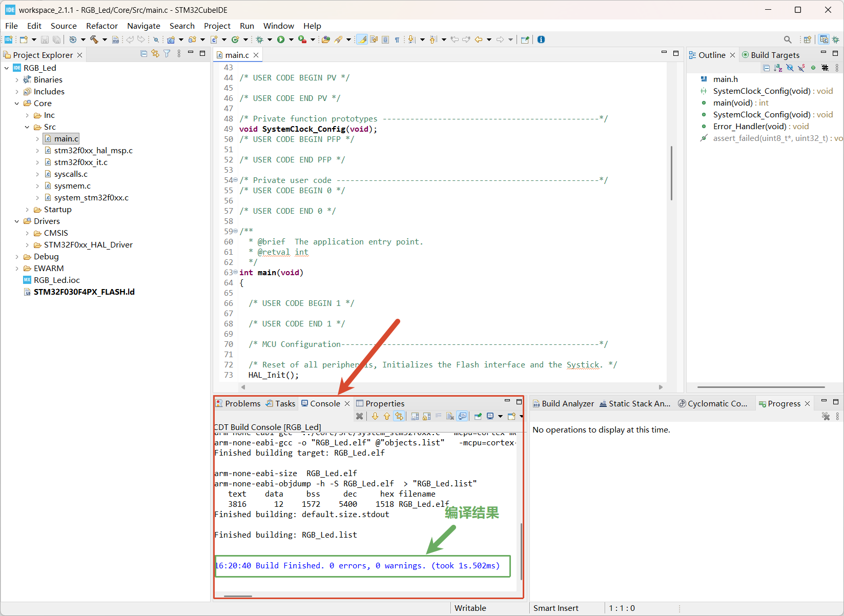This screenshot has width=844, height=616.
Task: Select STM32F030F4PX_FLASH.ld file
Action: tap(84, 292)
